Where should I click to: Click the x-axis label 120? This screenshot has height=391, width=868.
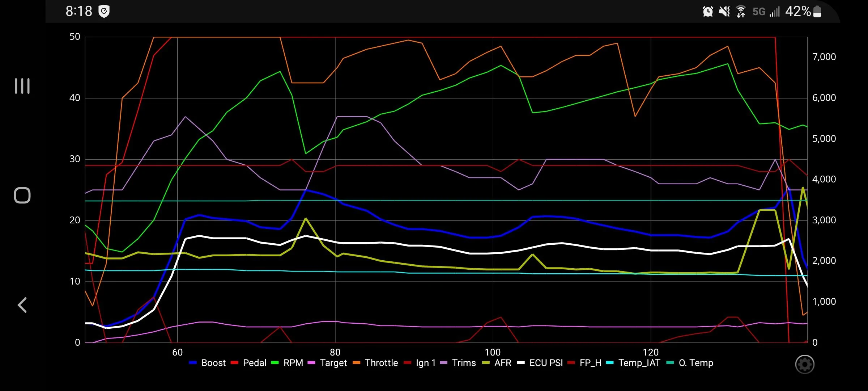click(651, 352)
